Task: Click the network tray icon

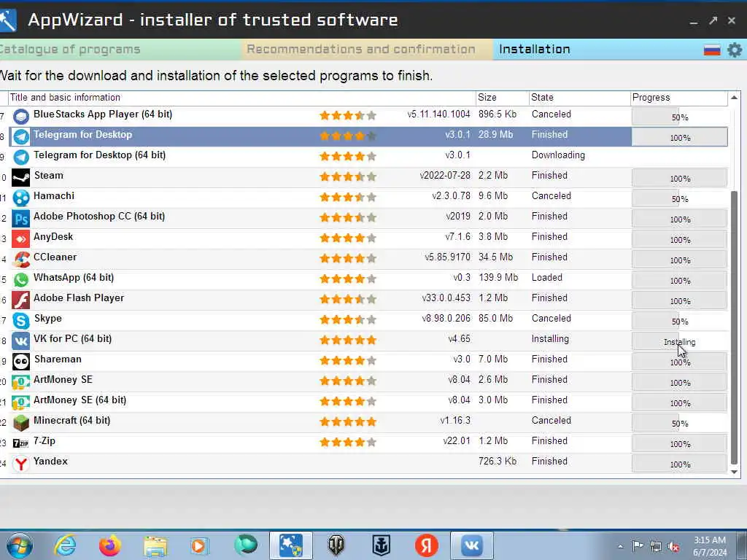Action: click(x=656, y=546)
